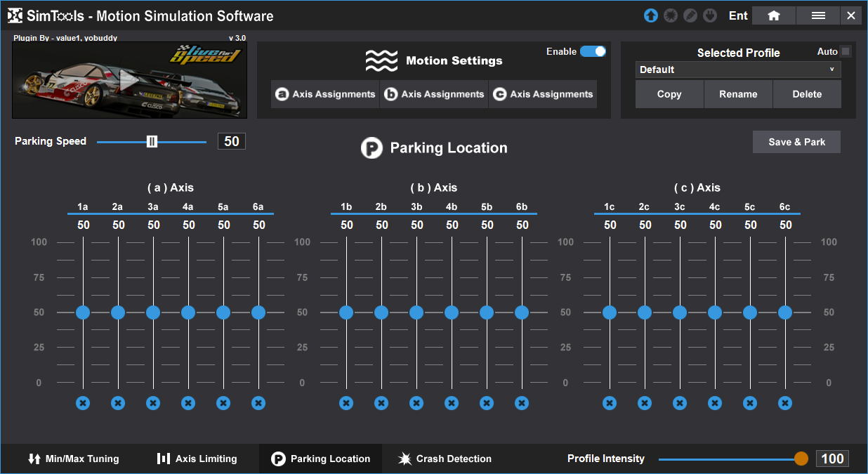
Task: Click the 3b axis slider knob
Action: pyautogui.click(x=416, y=312)
